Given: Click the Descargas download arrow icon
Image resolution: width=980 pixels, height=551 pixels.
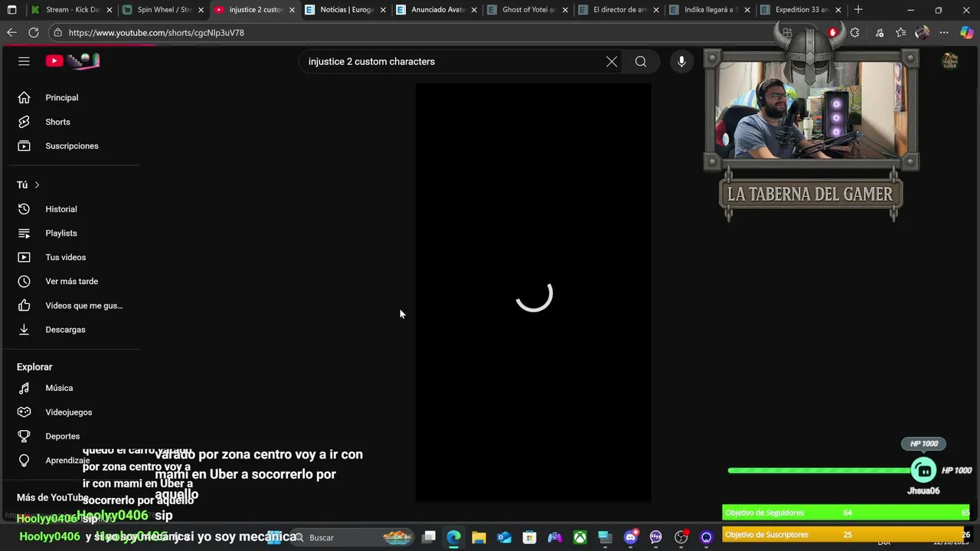Looking at the screenshot, I should pos(24,330).
